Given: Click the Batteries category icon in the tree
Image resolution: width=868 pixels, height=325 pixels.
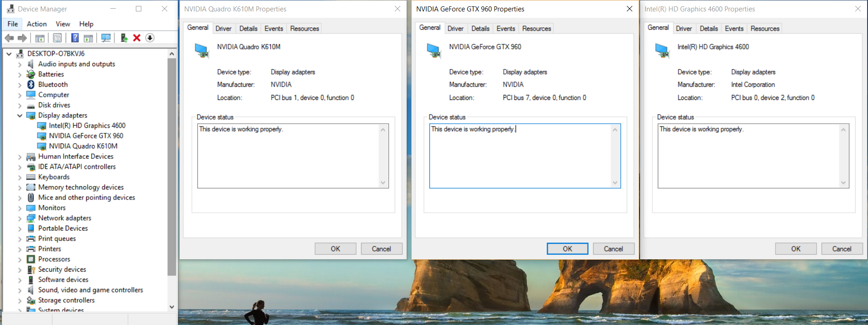Looking at the screenshot, I should point(31,74).
